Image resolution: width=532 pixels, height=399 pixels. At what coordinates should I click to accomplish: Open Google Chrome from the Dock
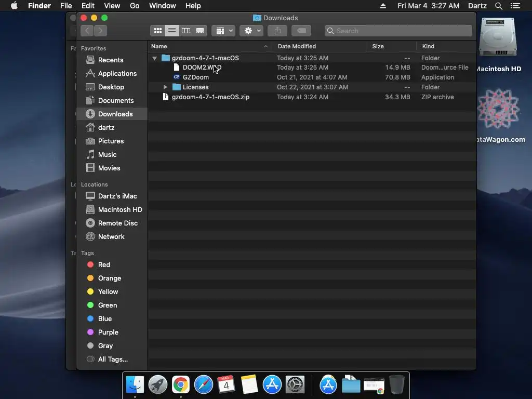click(180, 385)
